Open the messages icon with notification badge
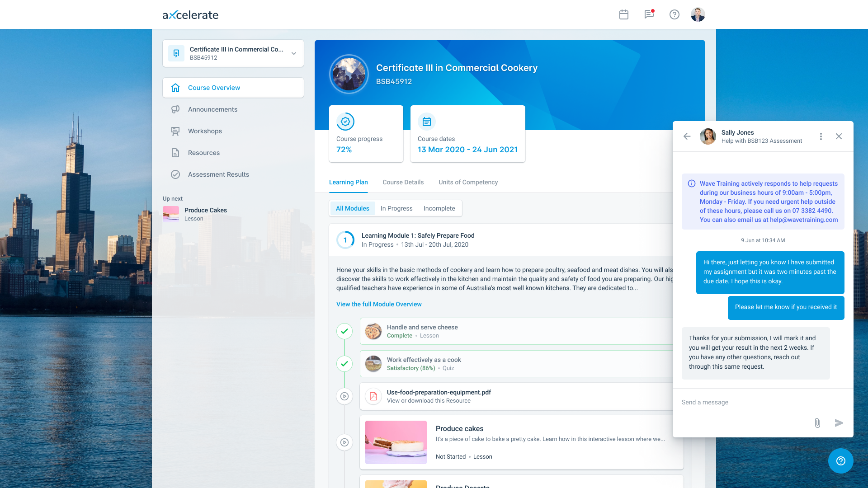The width and height of the screenshot is (868, 488). (x=649, y=14)
